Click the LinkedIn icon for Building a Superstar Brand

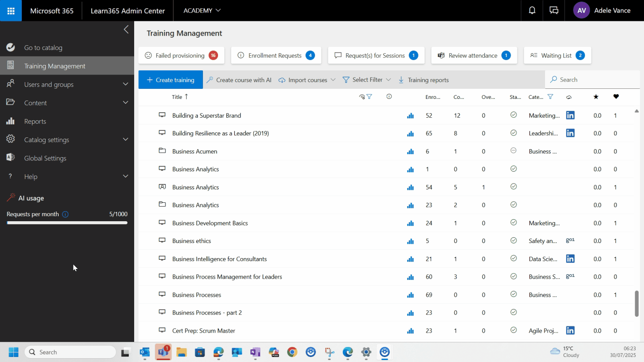coord(570,115)
